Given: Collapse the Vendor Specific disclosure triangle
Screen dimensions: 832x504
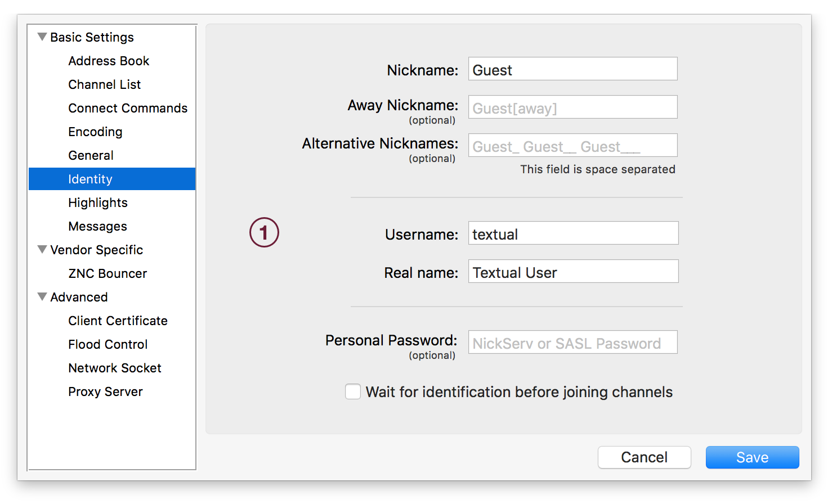Looking at the screenshot, I should click(42, 250).
